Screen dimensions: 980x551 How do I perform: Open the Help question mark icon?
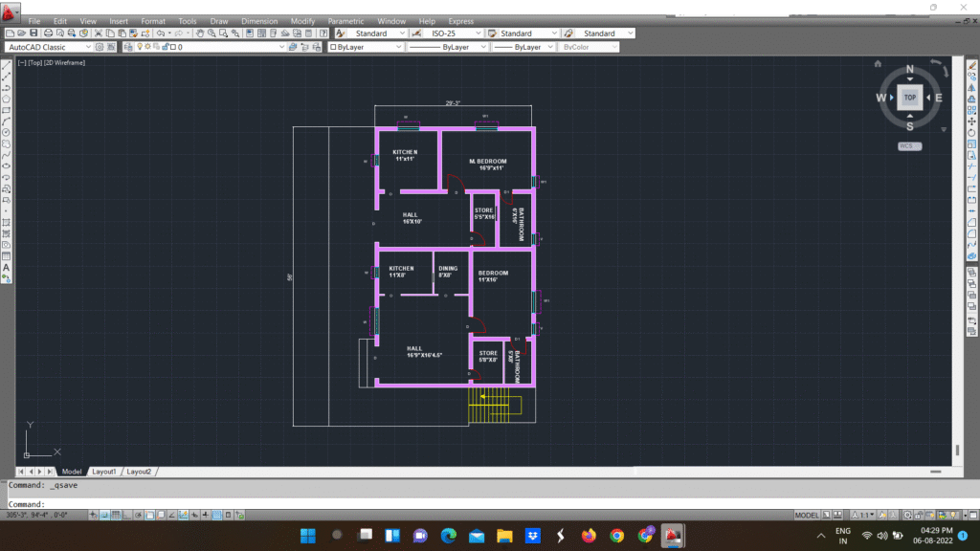click(323, 33)
